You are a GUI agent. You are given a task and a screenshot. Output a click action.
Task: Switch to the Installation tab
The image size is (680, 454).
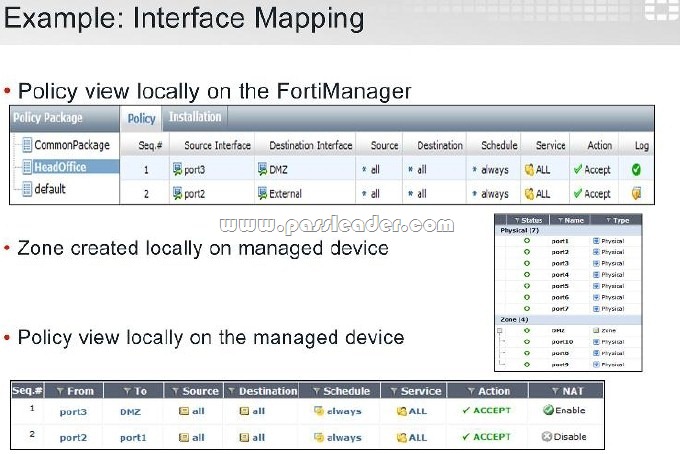195,117
